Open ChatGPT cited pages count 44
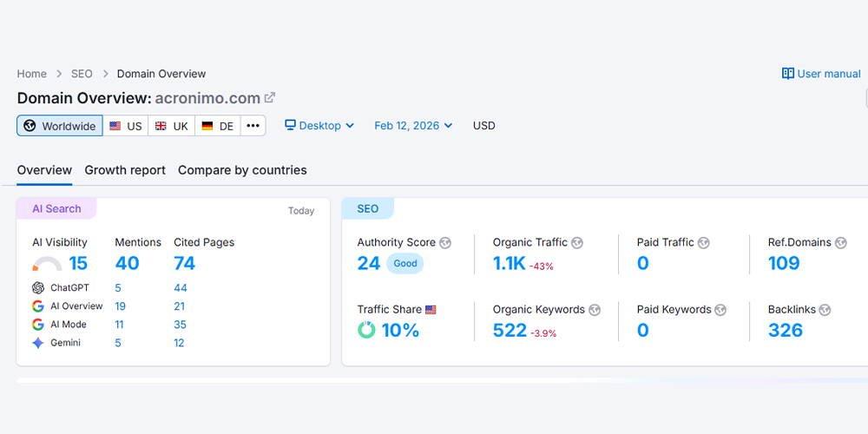 tap(181, 288)
